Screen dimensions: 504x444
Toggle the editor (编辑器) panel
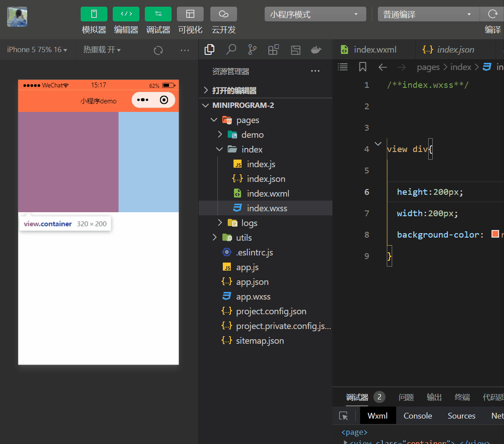pyautogui.click(x=126, y=14)
